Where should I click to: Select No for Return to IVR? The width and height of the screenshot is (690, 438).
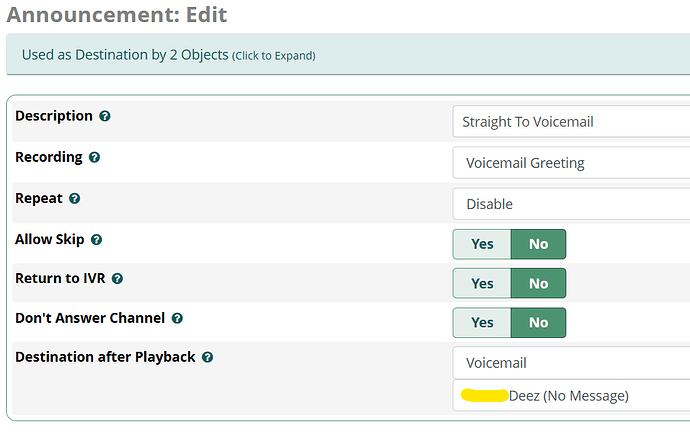pos(538,283)
